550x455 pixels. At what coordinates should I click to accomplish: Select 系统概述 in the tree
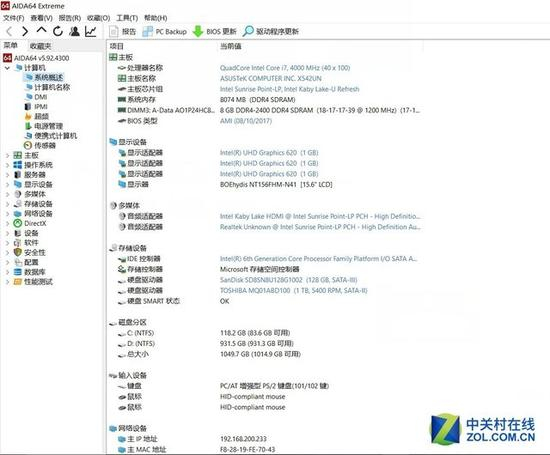point(44,77)
